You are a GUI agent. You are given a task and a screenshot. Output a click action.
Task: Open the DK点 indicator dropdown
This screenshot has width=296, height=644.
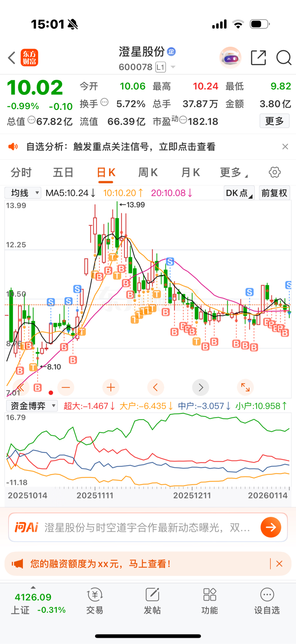point(239,193)
